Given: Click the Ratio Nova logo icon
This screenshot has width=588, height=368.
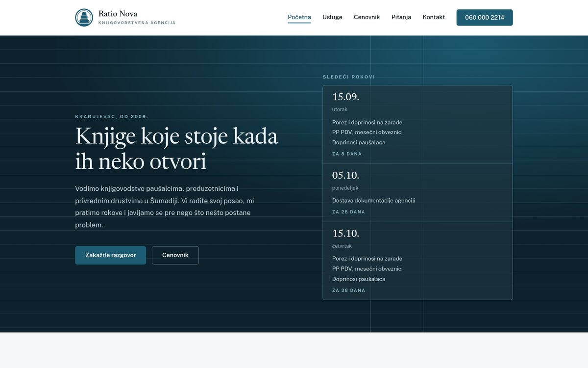Looking at the screenshot, I should [84, 18].
